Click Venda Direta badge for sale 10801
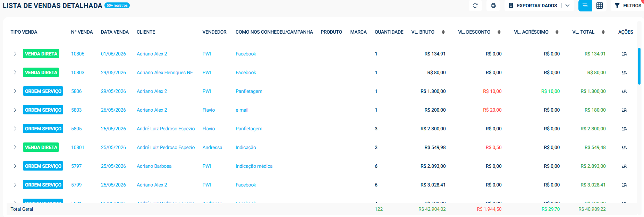The height and width of the screenshot is (217, 644). coord(41,147)
